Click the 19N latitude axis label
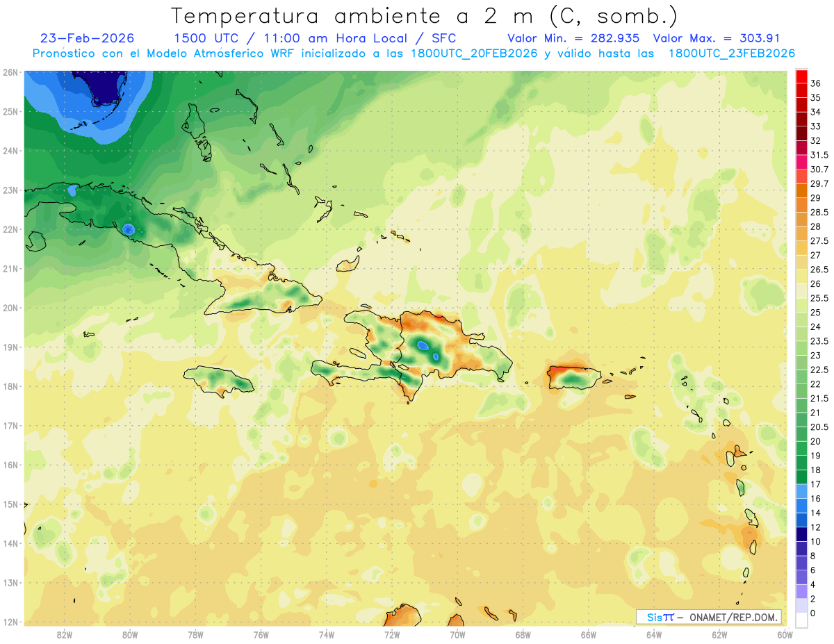The image size is (834, 644). pos(10,347)
